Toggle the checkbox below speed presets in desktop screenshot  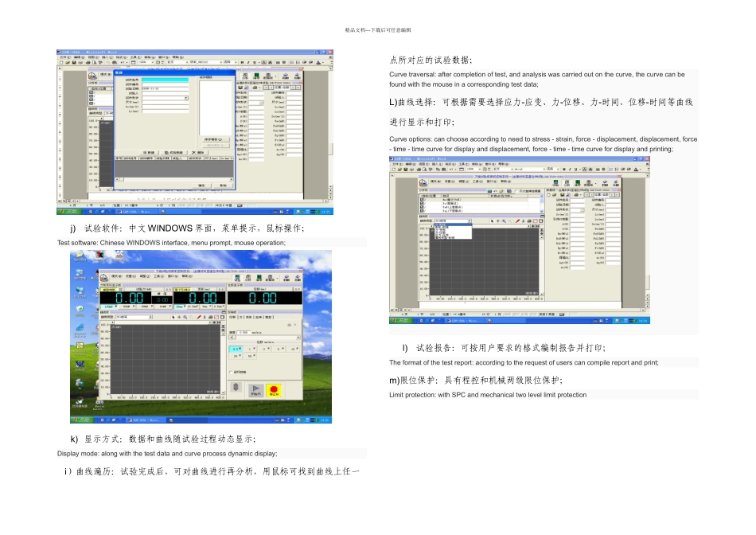coord(231,372)
